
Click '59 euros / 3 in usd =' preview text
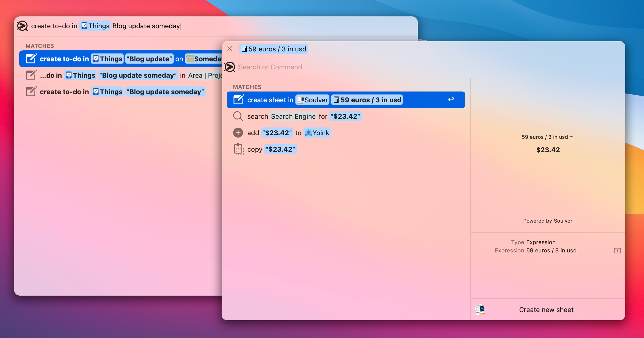(x=547, y=137)
